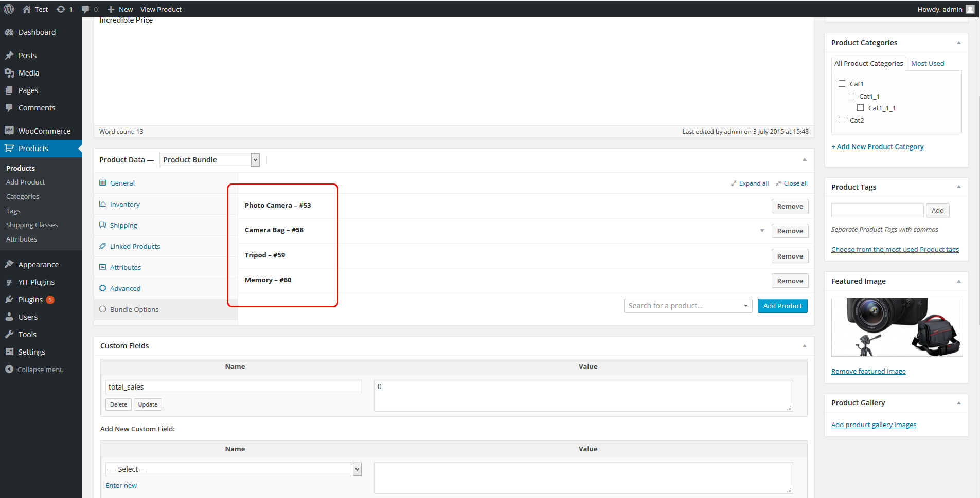Check the Cat1 category checkbox

842,84
